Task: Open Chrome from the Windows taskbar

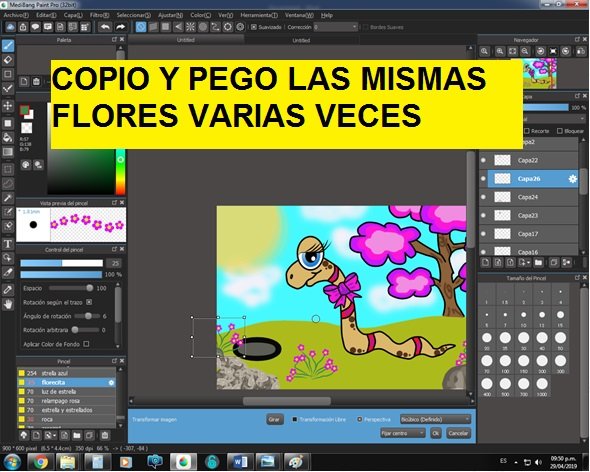Action: point(40,462)
